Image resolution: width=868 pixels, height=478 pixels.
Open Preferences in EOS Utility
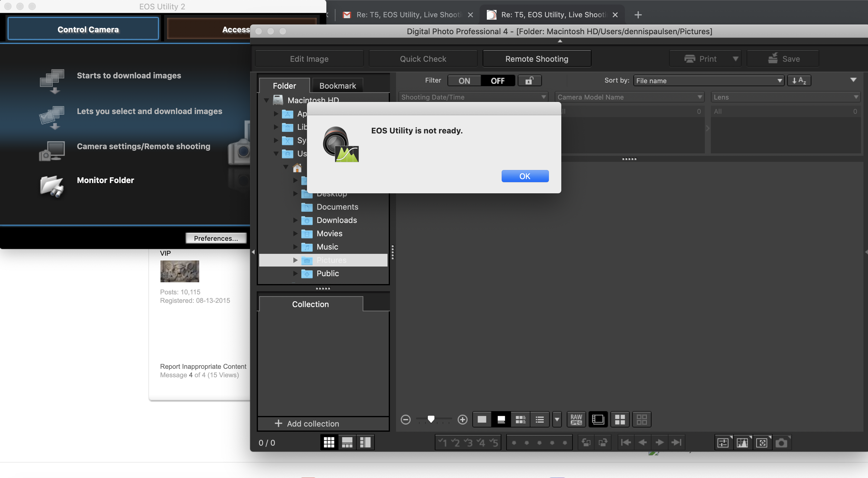pos(216,238)
